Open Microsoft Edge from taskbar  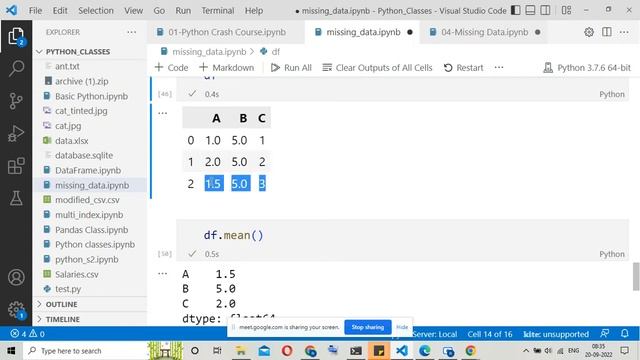[x=424, y=351]
